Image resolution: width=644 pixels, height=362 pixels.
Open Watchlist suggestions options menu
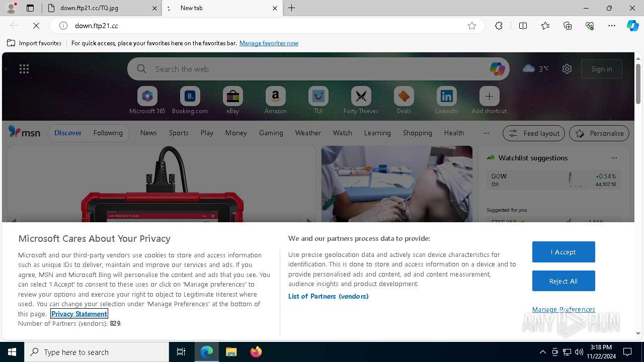pyautogui.click(x=614, y=158)
